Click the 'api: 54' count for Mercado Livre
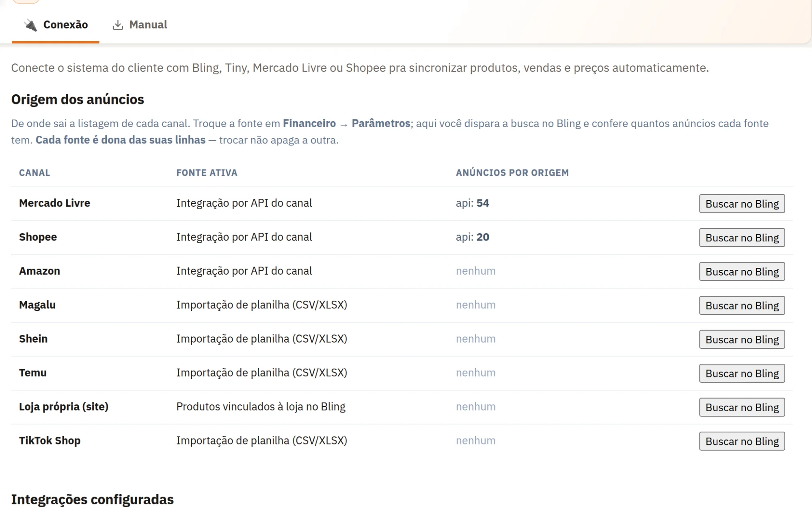Image resolution: width=812 pixels, height=508 pixels. coord(473,203)
